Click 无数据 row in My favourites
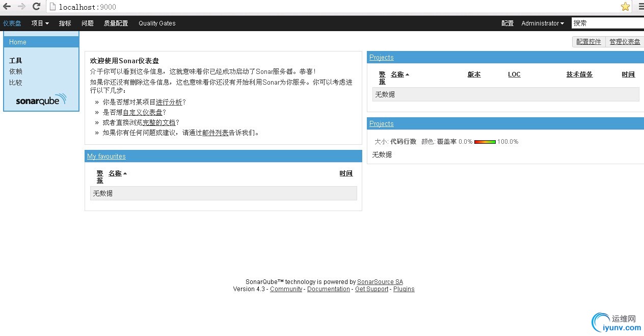This screenshot has height=336, width=644. pos(224,193)
